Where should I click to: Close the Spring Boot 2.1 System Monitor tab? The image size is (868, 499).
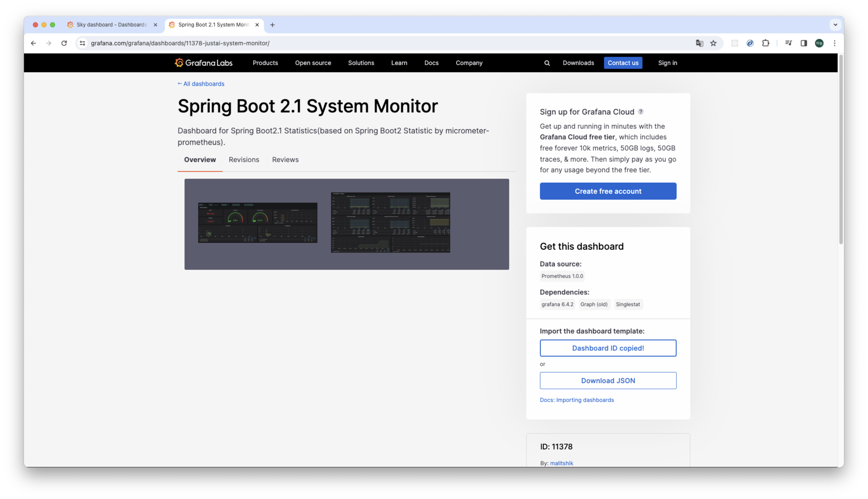pyautogui.click(x=257, y=25)
